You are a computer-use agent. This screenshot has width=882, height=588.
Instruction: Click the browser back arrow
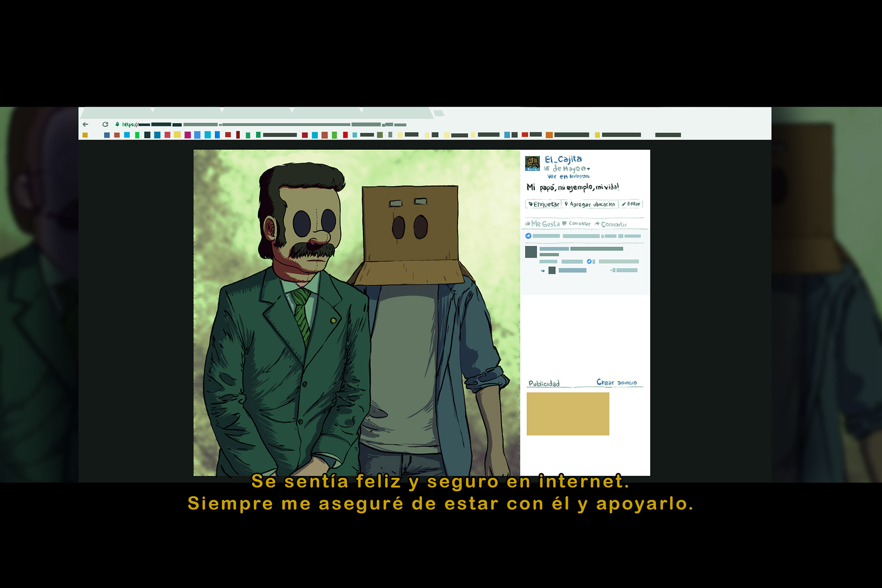pos(85,124)
